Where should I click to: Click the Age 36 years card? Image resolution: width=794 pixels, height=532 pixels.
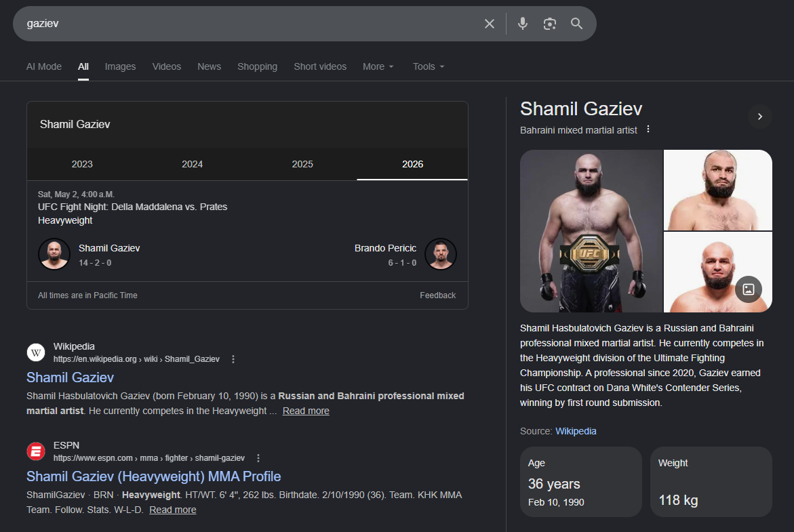(x=581, y=482)
